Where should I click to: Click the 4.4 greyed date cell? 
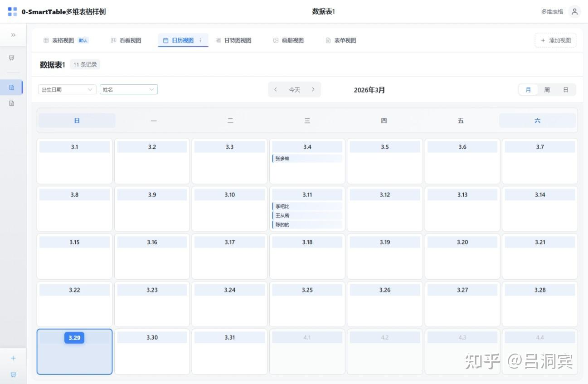pos(540,352)
